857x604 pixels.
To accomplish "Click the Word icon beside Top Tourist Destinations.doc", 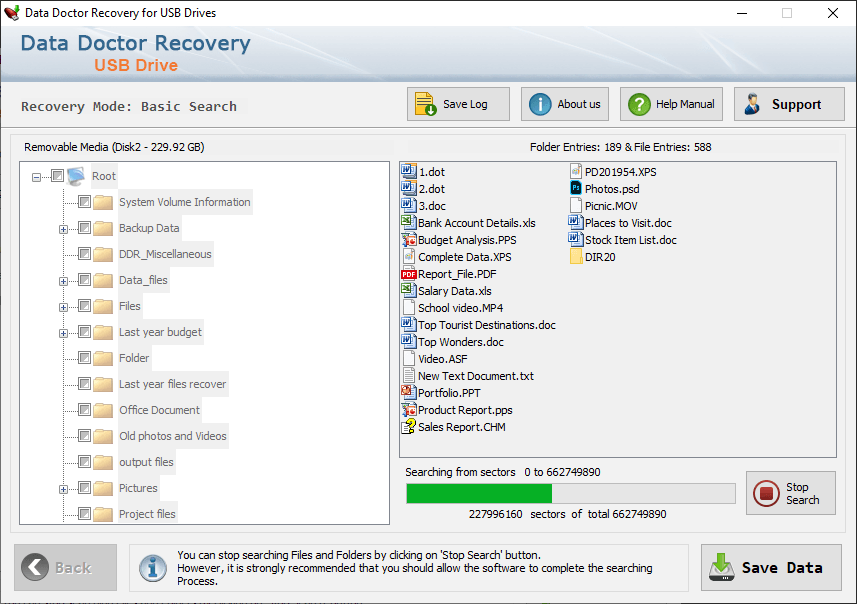I will pos(409,324).
